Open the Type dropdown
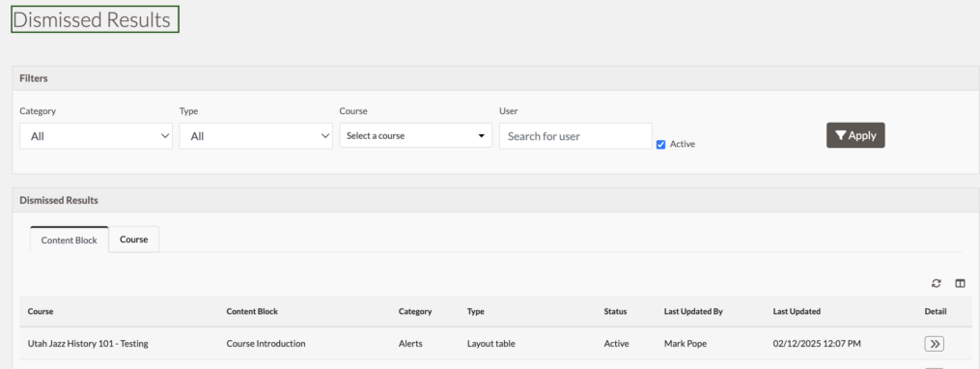Image resolution: width=980 pixels, height=369 pixels. coord(256,135)
